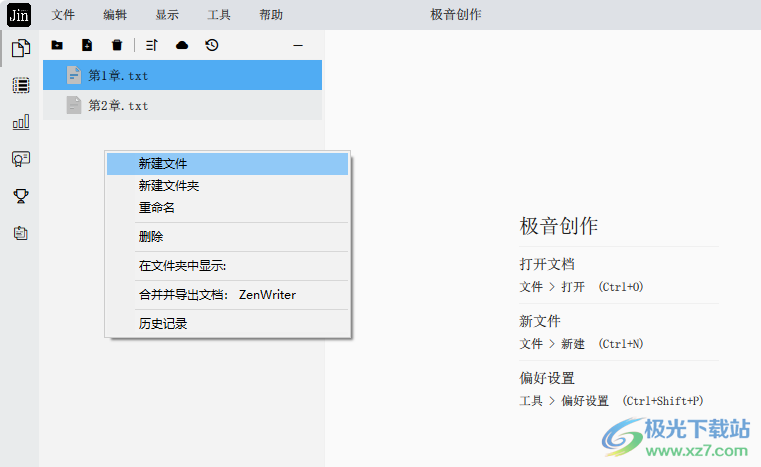Choose 在文件夹中显示 from context menu
Viewport: 761px width, 467px height.
pos(228,266)
